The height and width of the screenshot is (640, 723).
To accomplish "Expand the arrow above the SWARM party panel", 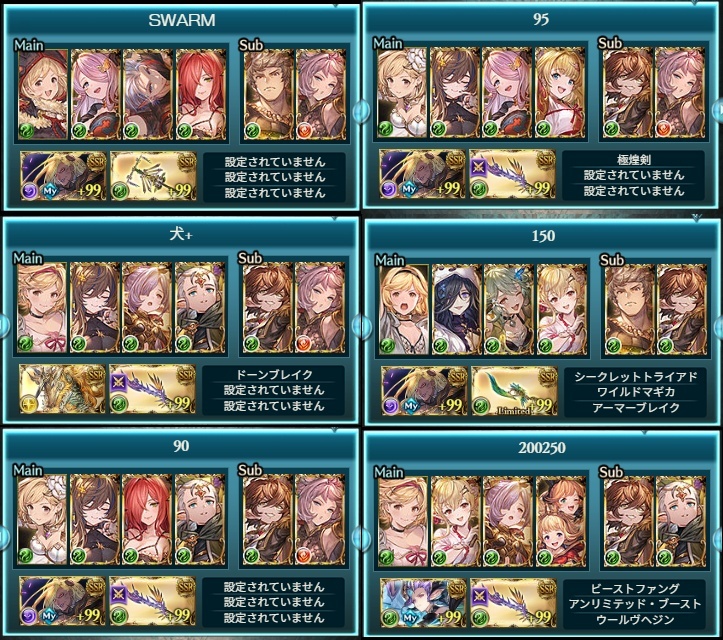I will [x=336, y=5].
